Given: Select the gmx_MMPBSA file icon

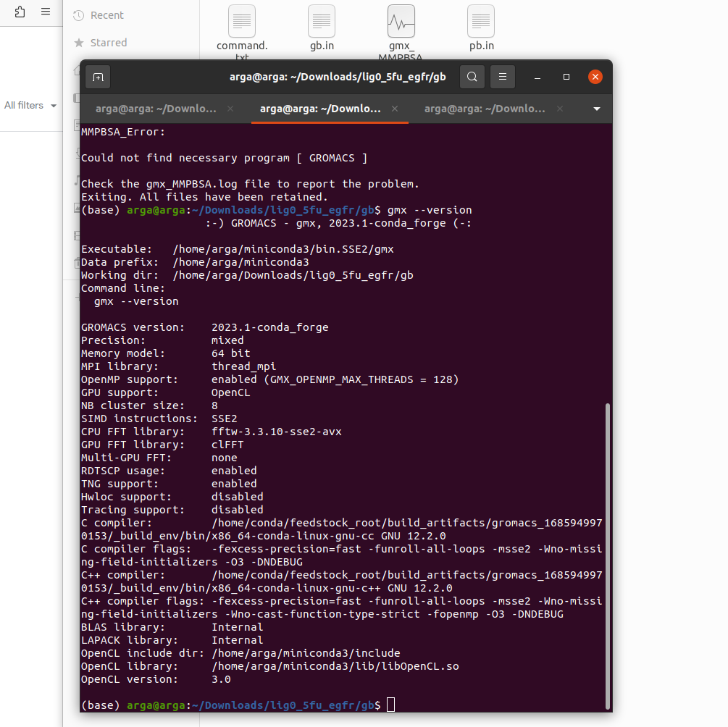Looking at the screenshot, I should pos(401,20).
